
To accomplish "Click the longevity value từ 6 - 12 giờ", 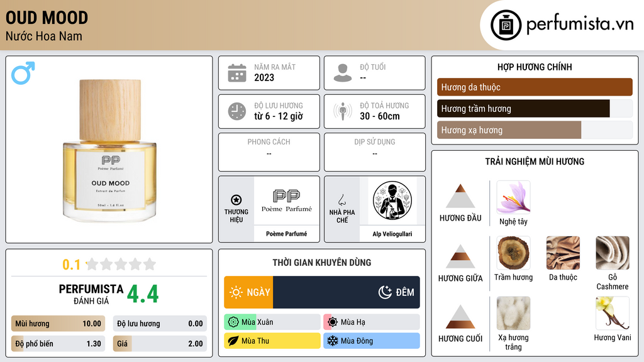I will 279,116.
